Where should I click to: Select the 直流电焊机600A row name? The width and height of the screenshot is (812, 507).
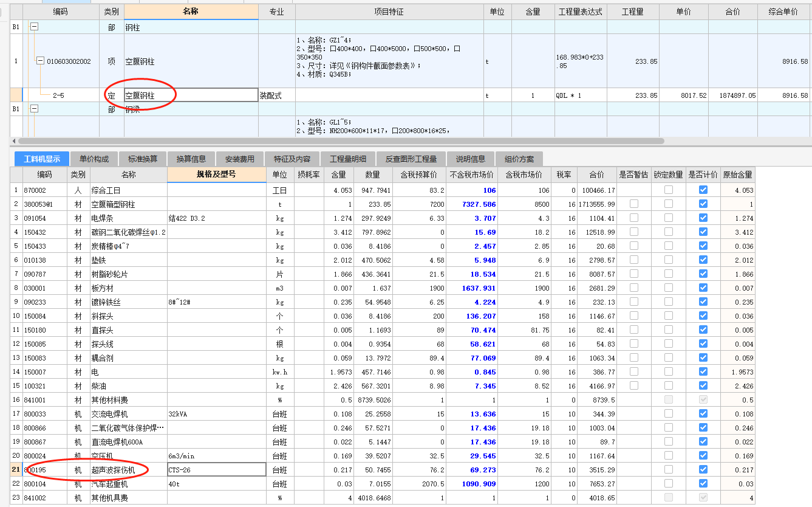[x=129, y=441]
